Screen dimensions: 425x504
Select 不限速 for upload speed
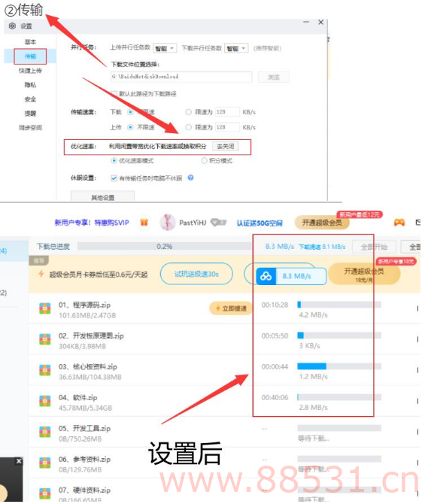pos(130,127)
